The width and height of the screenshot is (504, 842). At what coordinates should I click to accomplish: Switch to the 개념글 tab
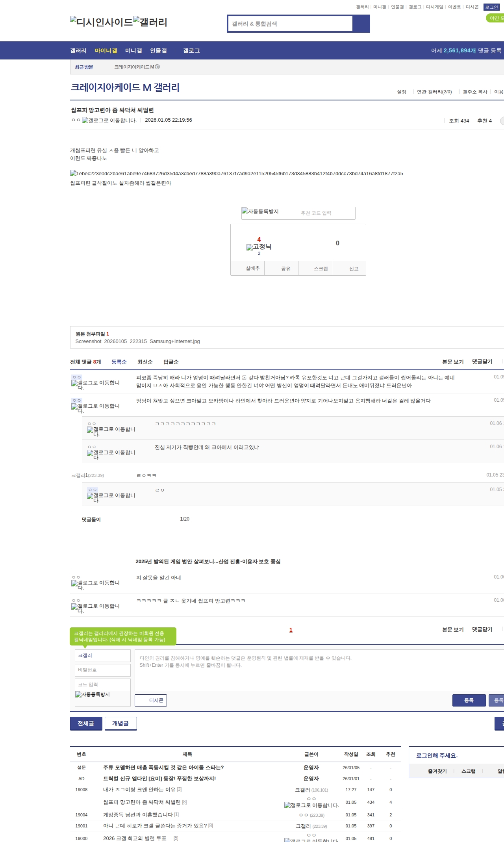coord(120,723)
